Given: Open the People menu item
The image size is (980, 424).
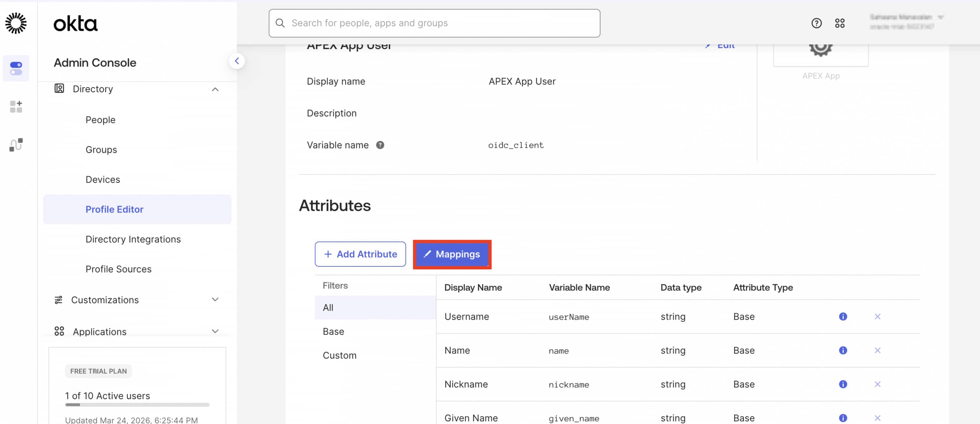Looking at the screenshot, I should 100,120.
